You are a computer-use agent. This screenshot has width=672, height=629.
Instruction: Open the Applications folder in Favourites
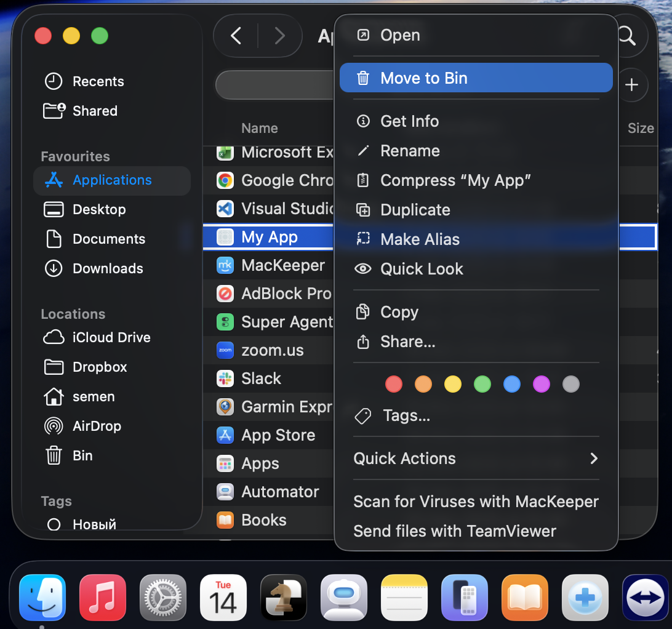click(112, 180)
